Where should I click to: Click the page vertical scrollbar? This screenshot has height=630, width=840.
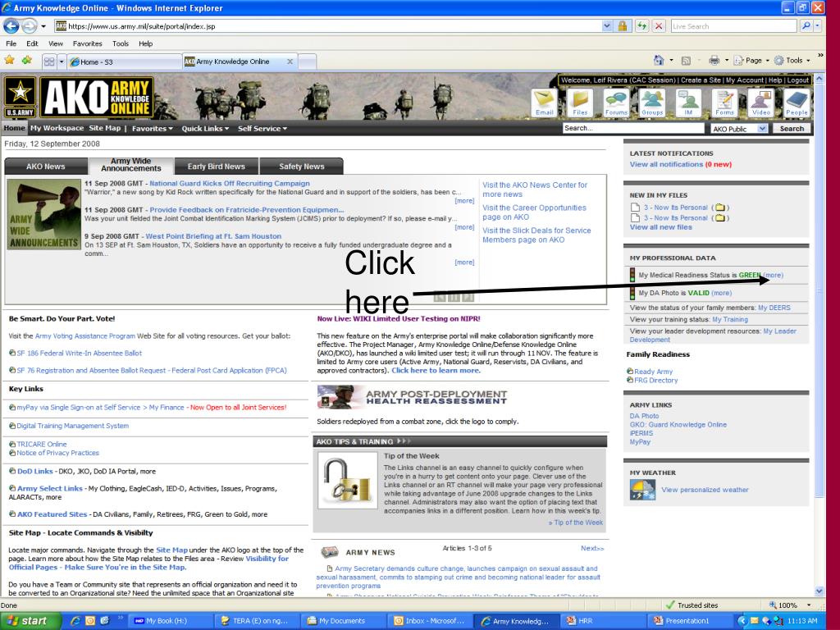point(819,335)
